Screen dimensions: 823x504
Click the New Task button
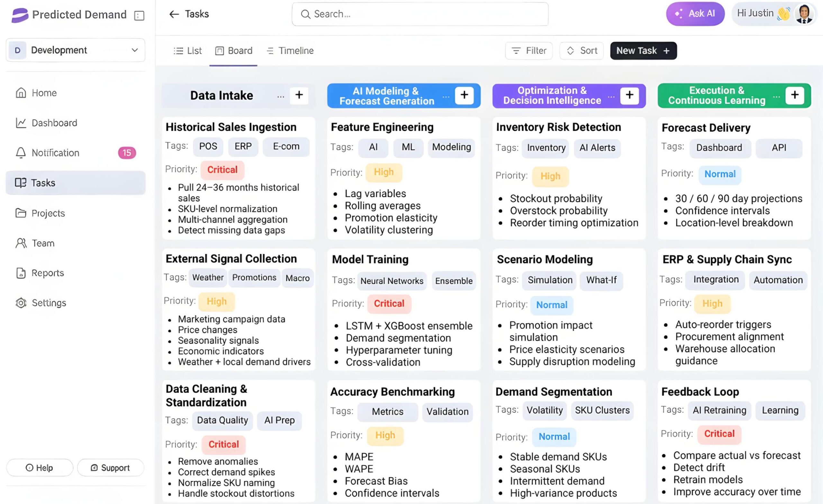(x=643, y=51)
